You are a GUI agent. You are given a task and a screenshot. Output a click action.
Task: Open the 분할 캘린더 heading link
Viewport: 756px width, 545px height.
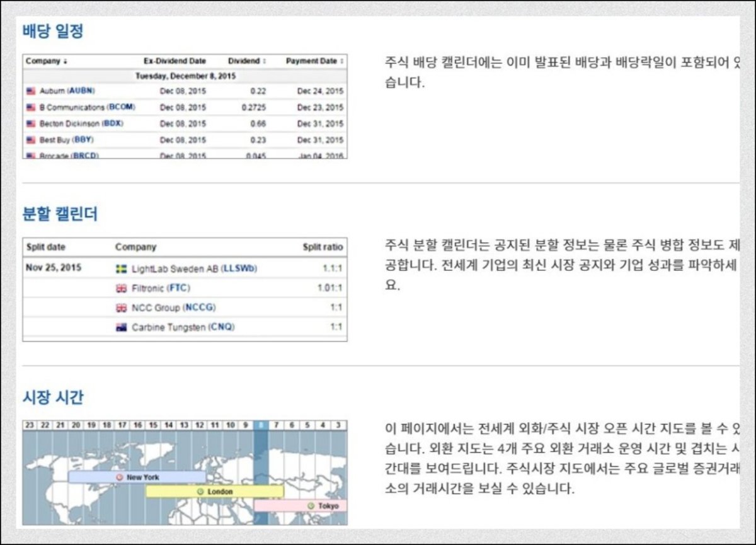[60, 214]
